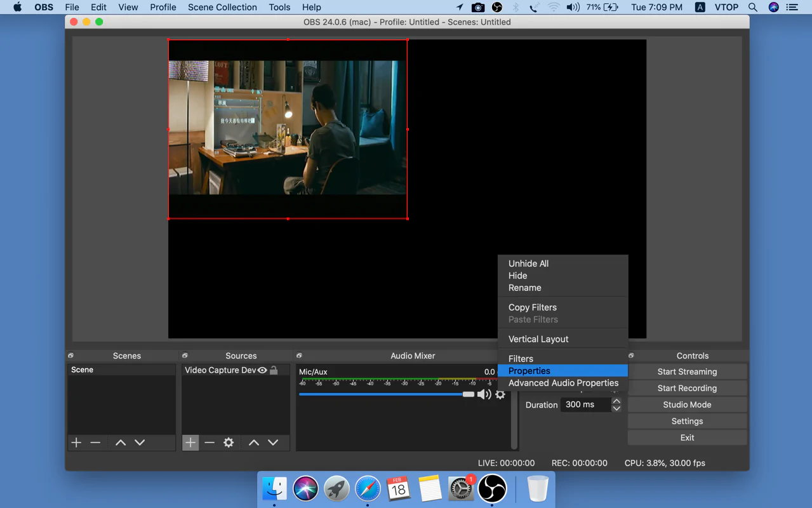Click the Start Streaming button

pos(687,371)
